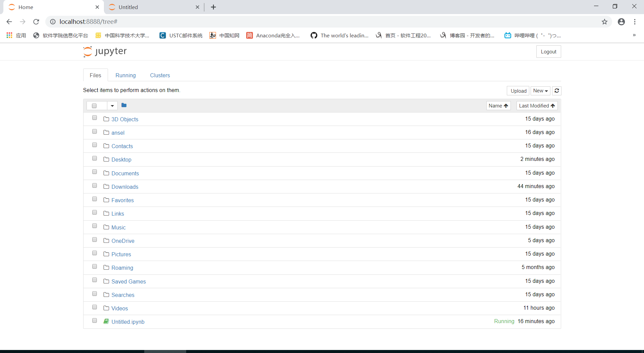This screenshot has width=644, height=353.
Task: Sort files by Last Modified
Action: [537, 106]
